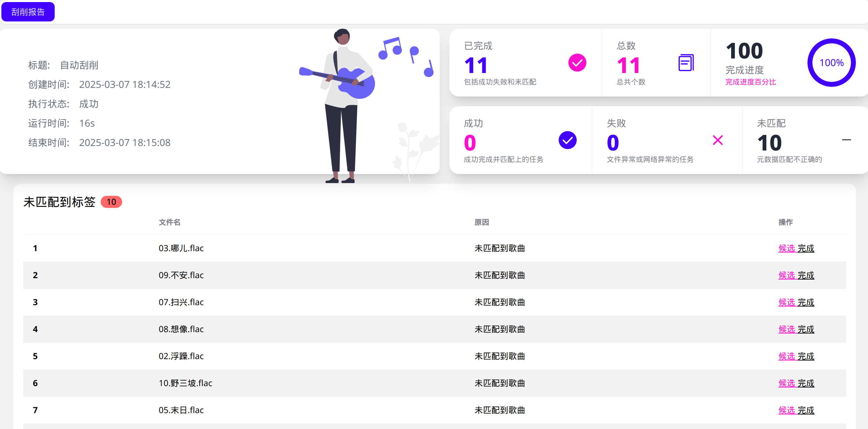The width and height of the screenshot is (868, 429).
Task: Click the 完成进度百分比 pink label
Action: tap(750, 82)
